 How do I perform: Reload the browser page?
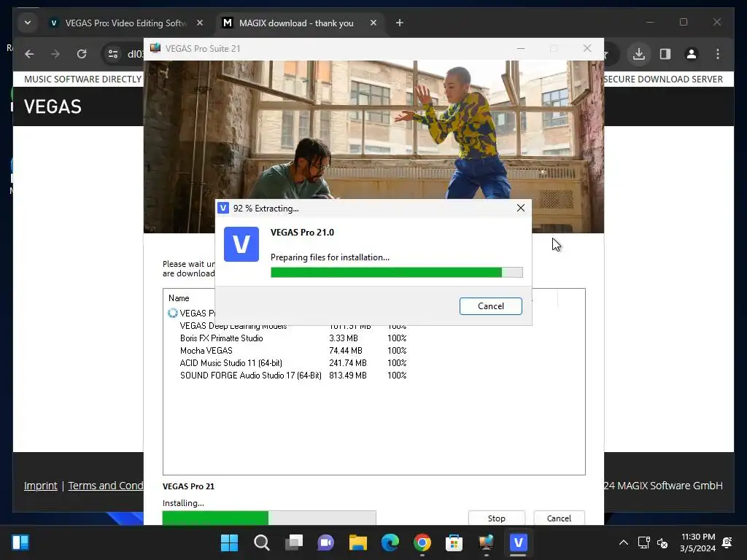[x=82, y=54]
